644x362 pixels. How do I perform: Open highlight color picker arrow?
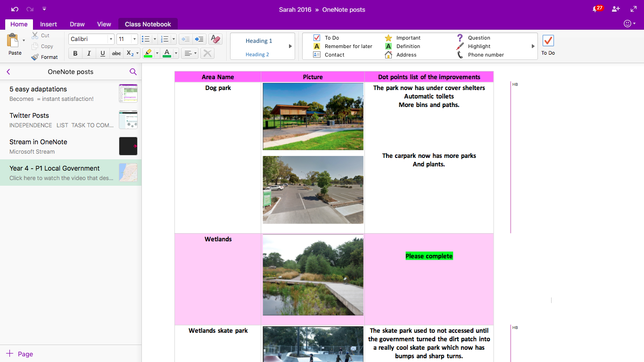coord(157,53)
